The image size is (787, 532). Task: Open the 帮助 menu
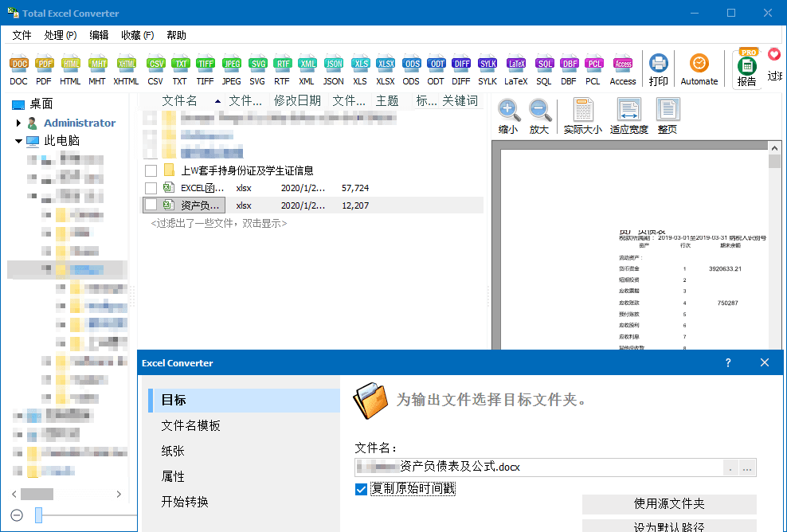click(x=176, y=35)
